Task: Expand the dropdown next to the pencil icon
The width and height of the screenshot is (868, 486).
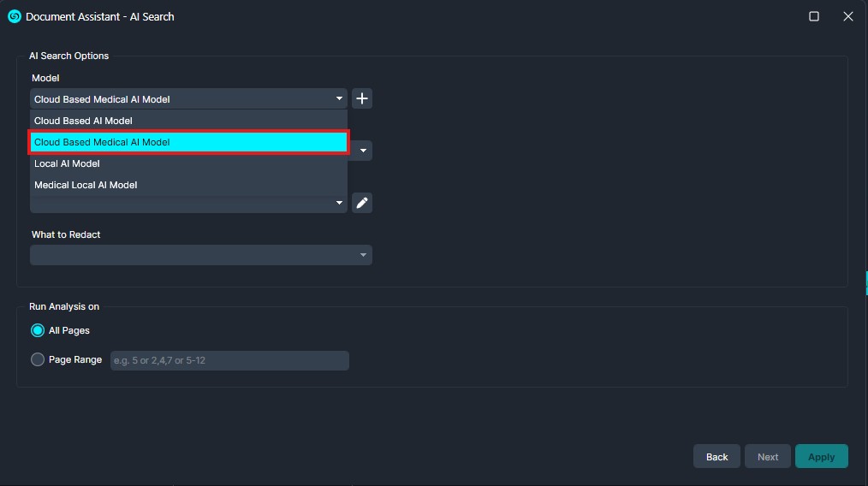Action: tap(339, 203)
